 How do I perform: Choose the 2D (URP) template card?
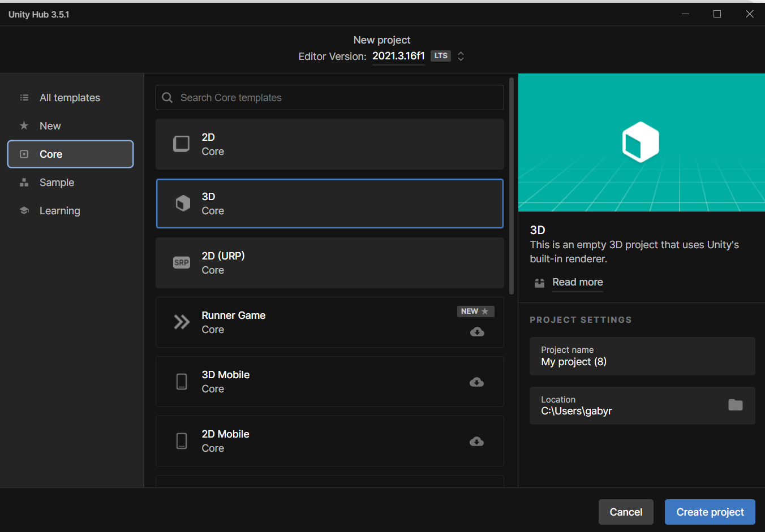(x=330, y=263)
